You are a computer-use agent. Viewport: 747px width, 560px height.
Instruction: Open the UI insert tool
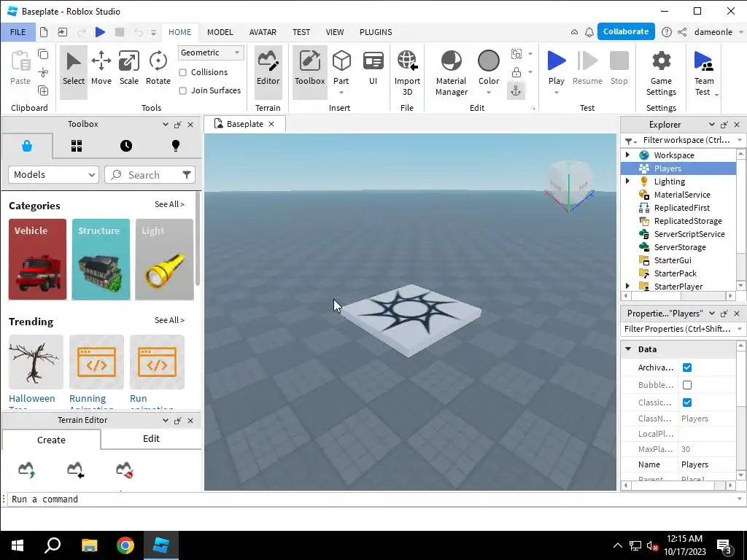pos(373,68)
